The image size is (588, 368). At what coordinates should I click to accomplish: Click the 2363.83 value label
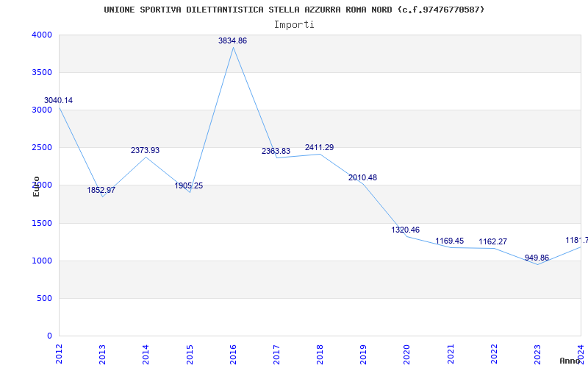(276, 151)
